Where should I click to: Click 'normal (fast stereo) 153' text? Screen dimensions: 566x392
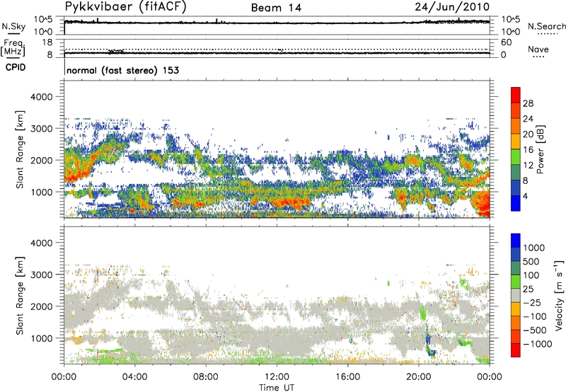click(122, 70)
